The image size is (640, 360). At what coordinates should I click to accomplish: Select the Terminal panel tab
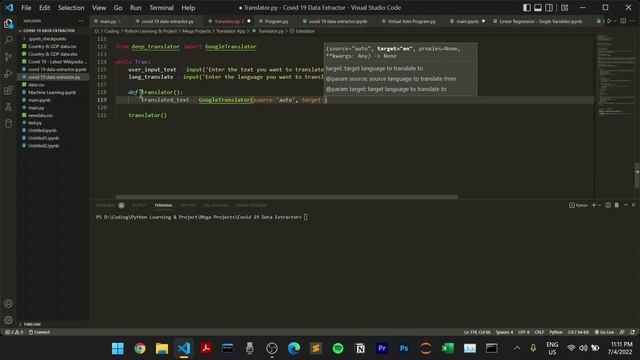click(163, 205)
